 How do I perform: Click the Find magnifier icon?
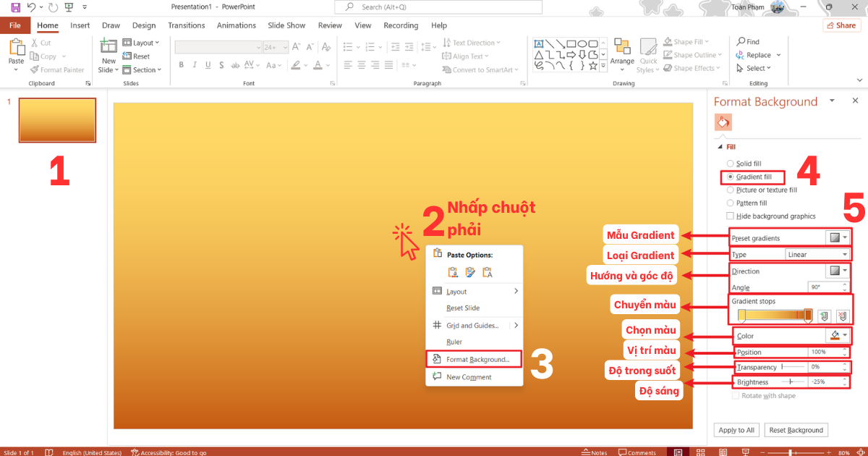pos(741,42)
